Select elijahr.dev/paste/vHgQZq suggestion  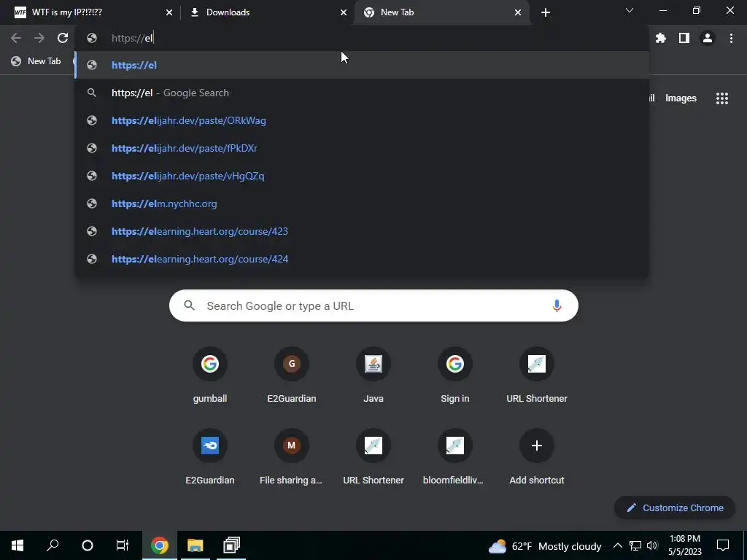click(x=362, y=176)
